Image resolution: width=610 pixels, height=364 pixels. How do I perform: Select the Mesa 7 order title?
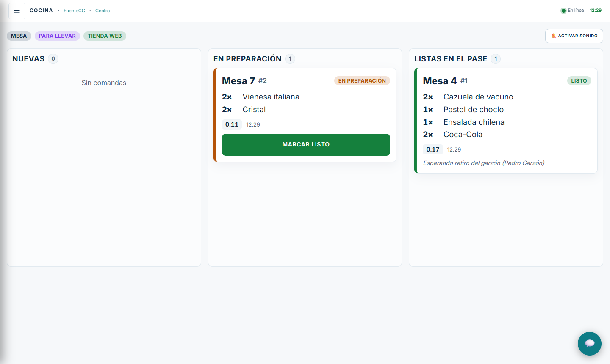click(238, 81)
